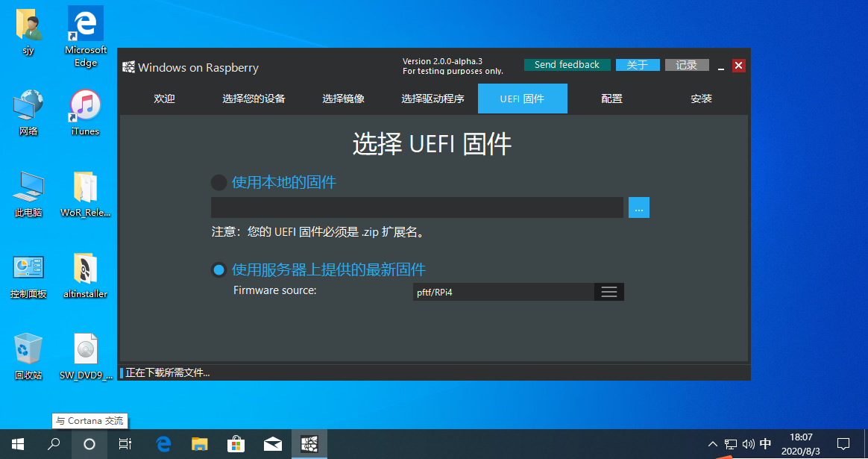The height and width of the screenshot is (459, 868).
Task: Click the local firmware path field
Action: pyautogui.click(x=417, y=207)
